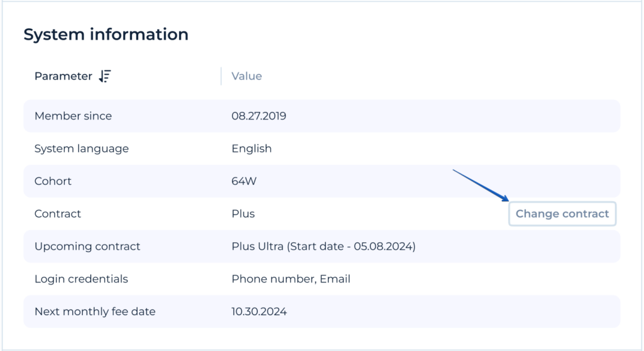Click the 08.27.2019 member date value
Image resolution: width=644 pixels, height=351 pixels.
coord(258,116)
